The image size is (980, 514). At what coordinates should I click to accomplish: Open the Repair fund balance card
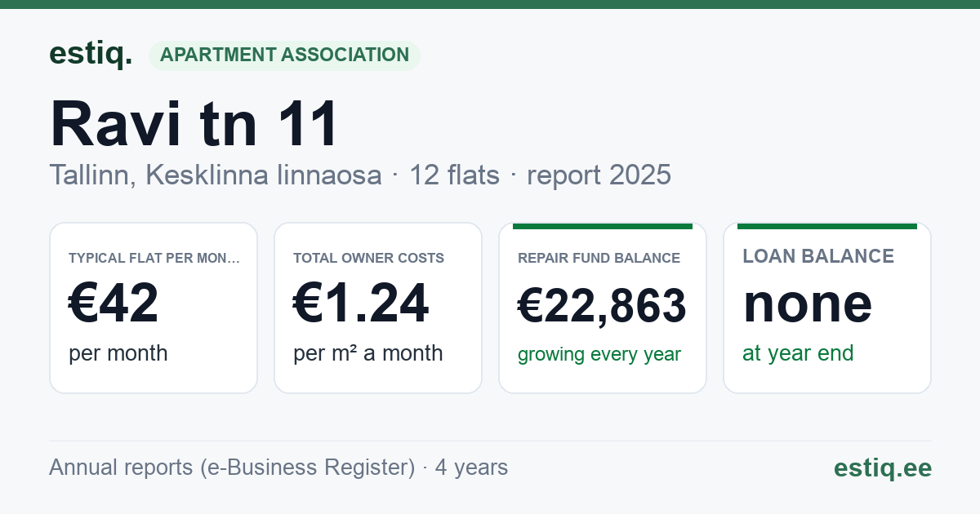[603, 308]
